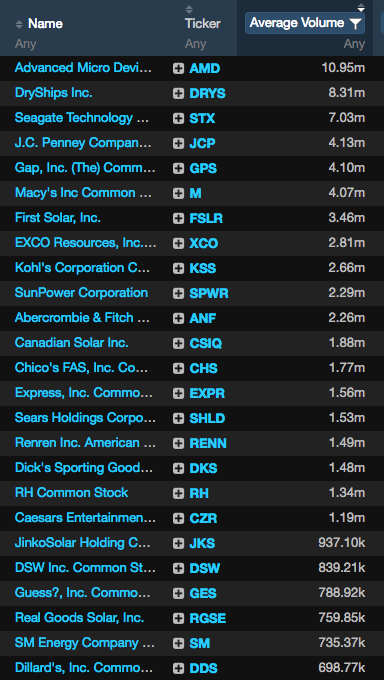Click the plus icon next to SPWR
Viewport: 384px width, 680px height.
coord(178,294)
